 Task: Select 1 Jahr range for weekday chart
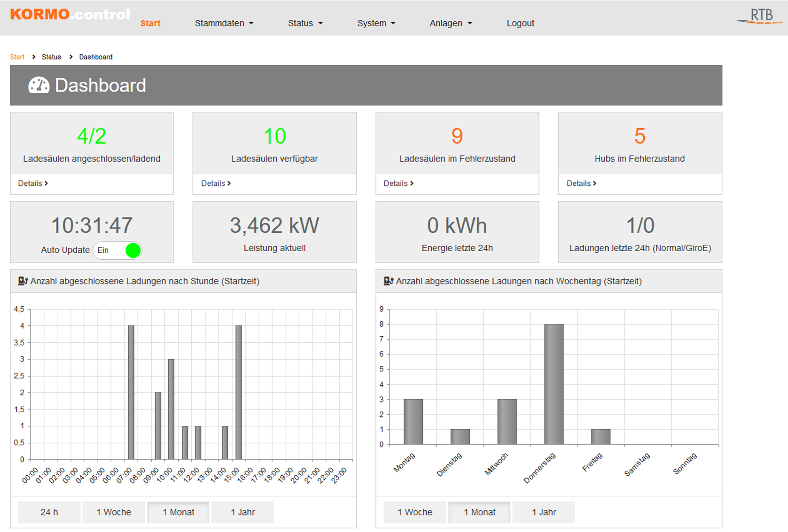[x=544, y=512]
